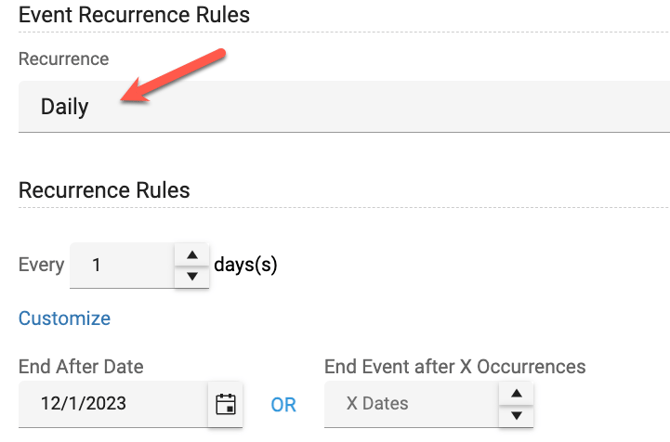The image size is (670, 442).
Task: Open the calendar date picker icon
Action: tap(226, 404)
